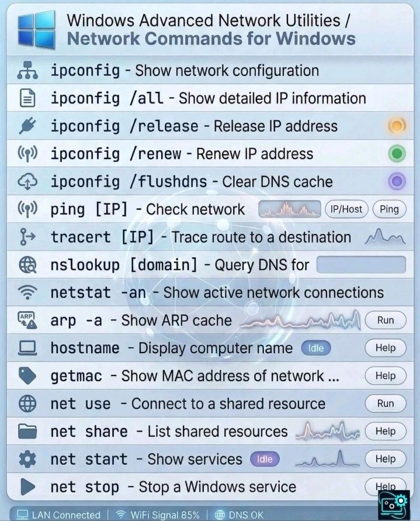Click 'DNS OK' in the status bar
420x521 pixels.
coord(246,515)
